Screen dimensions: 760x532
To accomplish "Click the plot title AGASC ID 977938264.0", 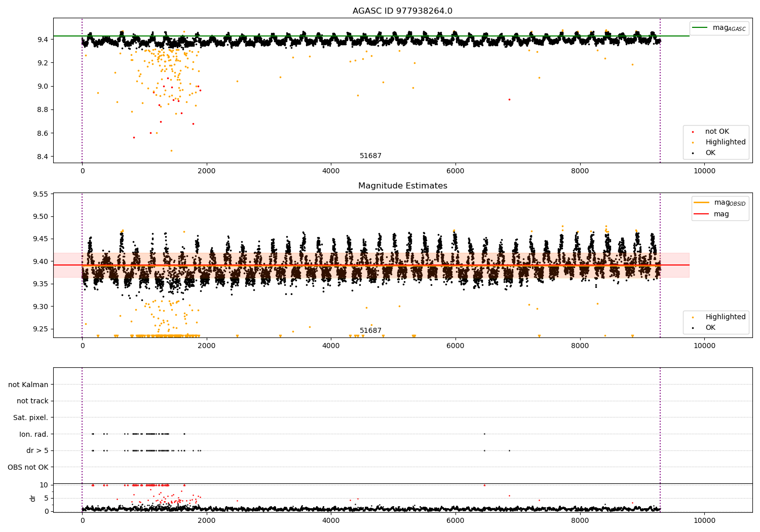I will [402, 11].
